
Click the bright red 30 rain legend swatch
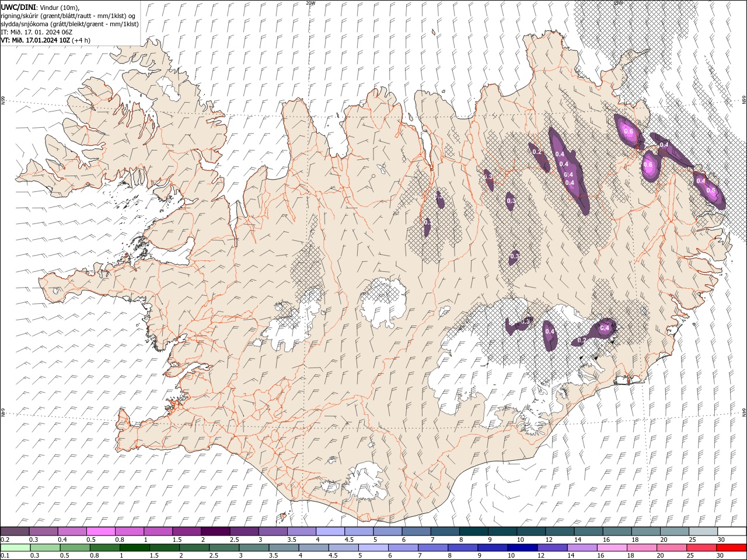click(x=731, y=548)
